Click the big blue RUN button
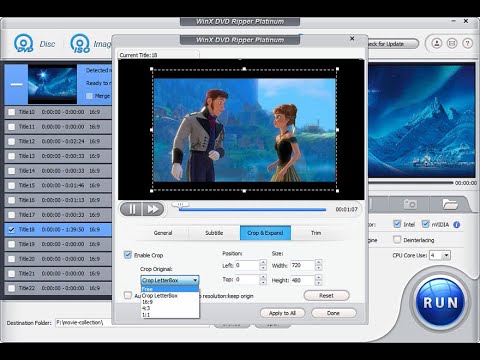Image resolution: width=480 pixels, height=360 pixels. (441, 303)
